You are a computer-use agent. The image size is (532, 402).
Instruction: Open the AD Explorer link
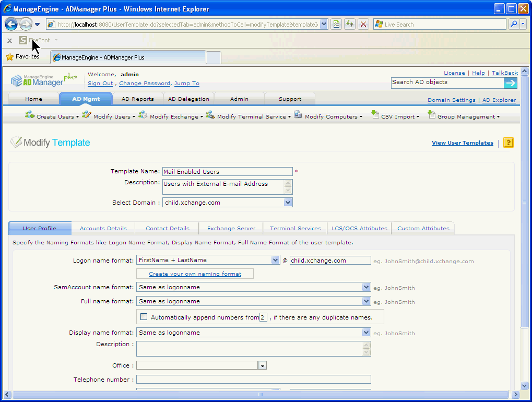click(x=499, y=100)
